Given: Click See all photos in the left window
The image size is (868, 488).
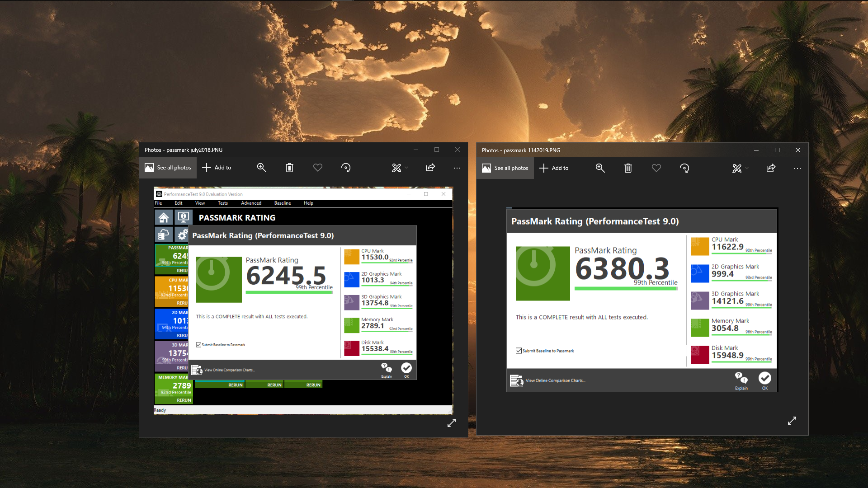Looking at the screenshot, I should coord(168,168).
